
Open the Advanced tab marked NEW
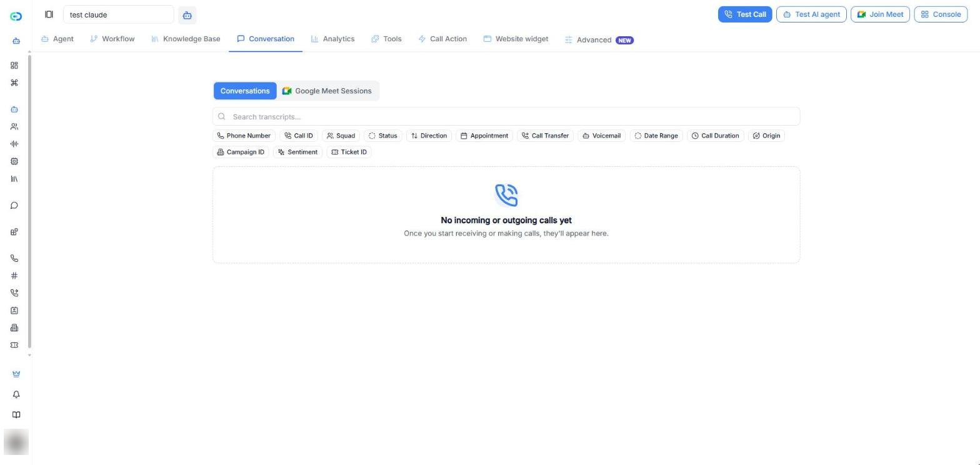pos(599,40)
